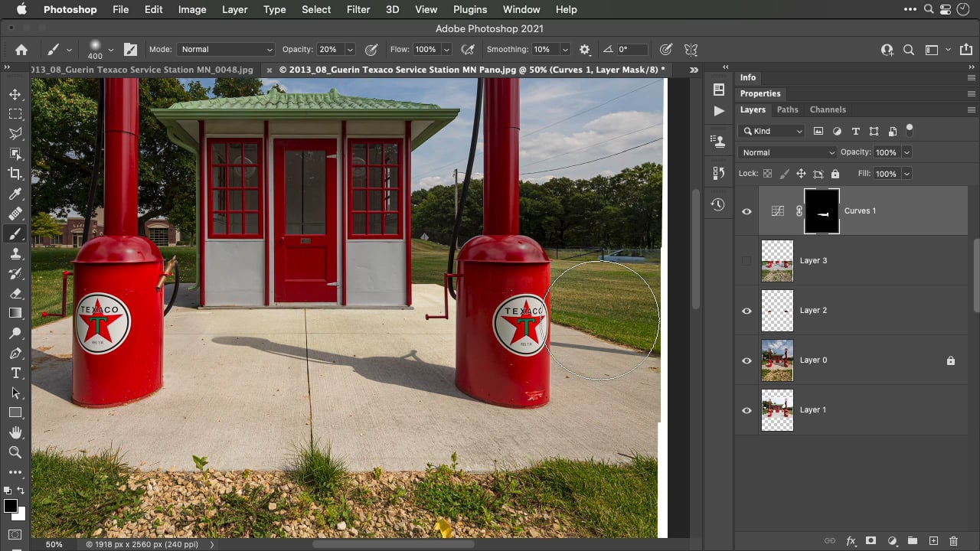Image resolution: width=980 pixels, height=551 pixels.
Task: Delete layer trash icon
Action: tap(953, 541)
